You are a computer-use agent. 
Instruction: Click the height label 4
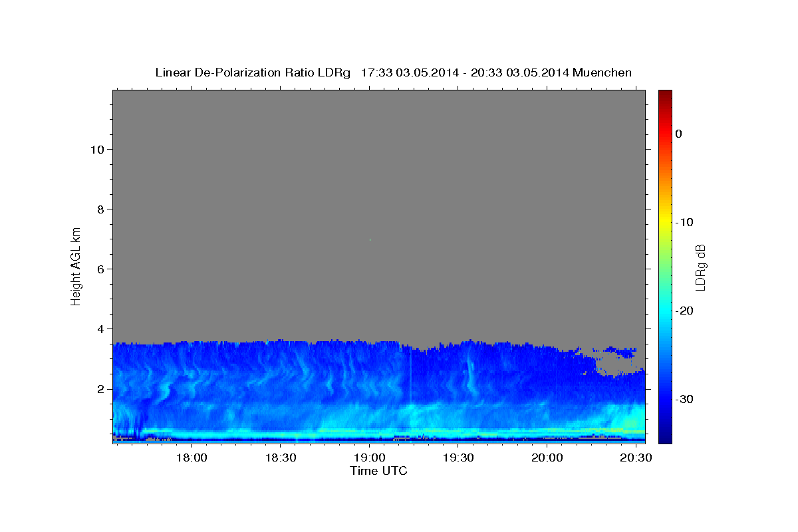coord(99,329)
